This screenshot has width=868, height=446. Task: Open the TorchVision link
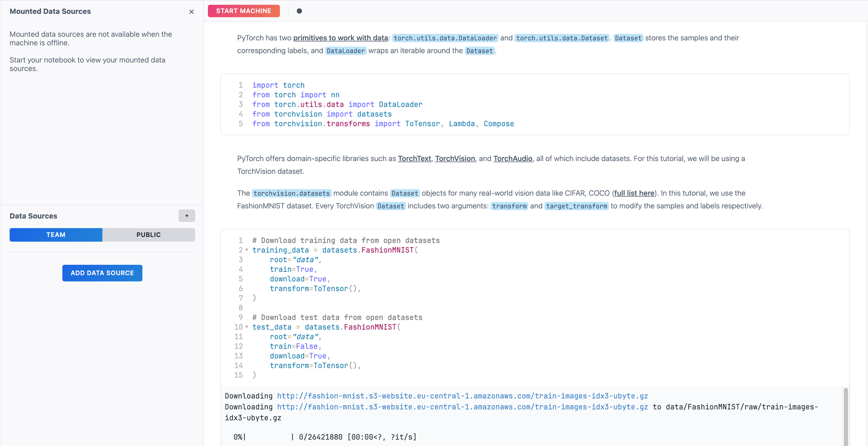click(x=455, y=159)
